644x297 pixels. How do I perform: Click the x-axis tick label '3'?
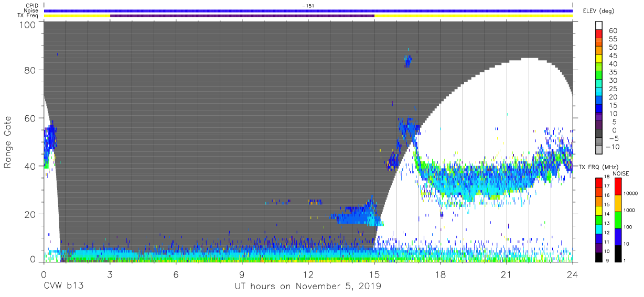[110, 274]
